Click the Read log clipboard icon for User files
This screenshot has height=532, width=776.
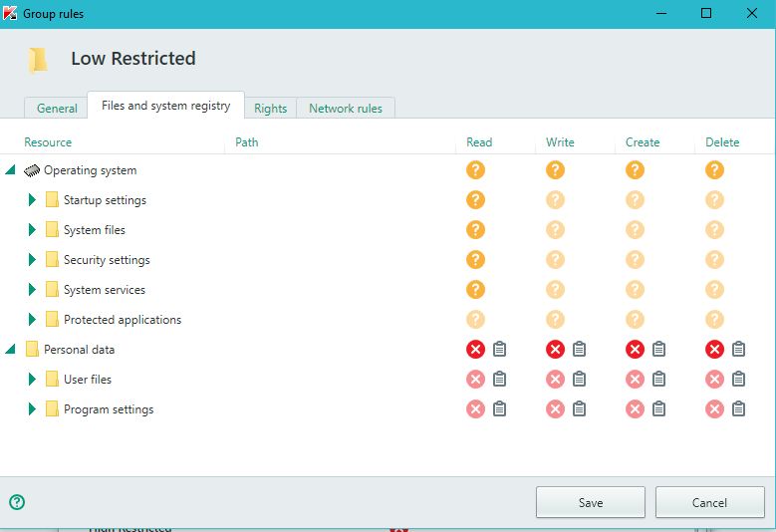pos(499,379)
